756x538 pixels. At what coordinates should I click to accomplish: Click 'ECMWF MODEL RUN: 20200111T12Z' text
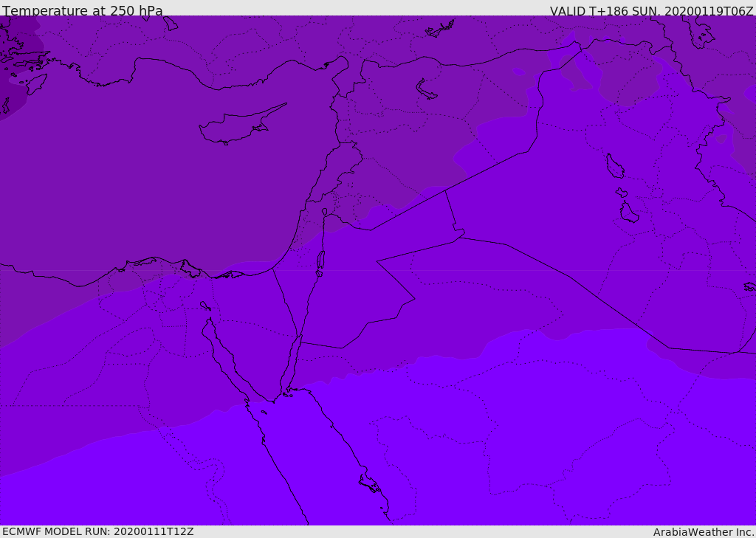pos(98,531)
